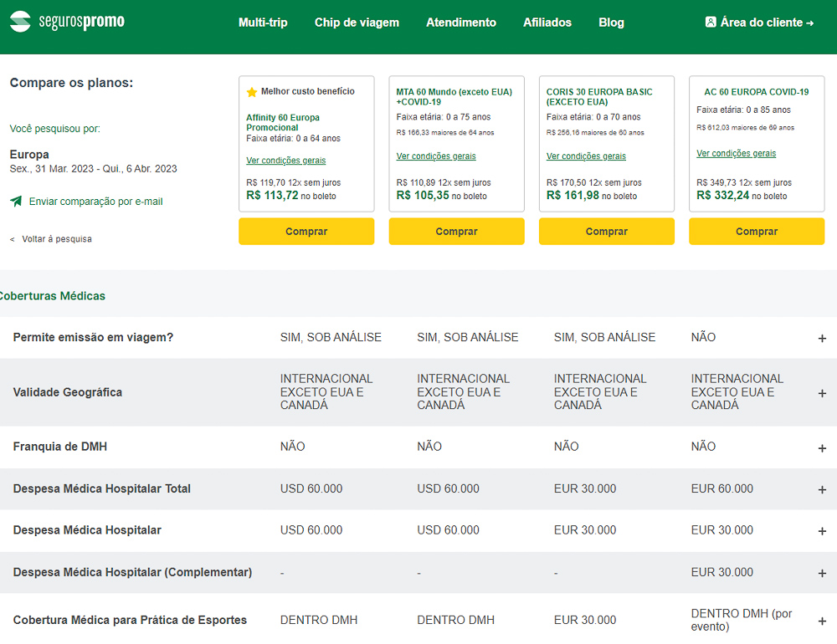Buy the AC 60 EUROPA COVID-19 plan

(x=757, y=231)
